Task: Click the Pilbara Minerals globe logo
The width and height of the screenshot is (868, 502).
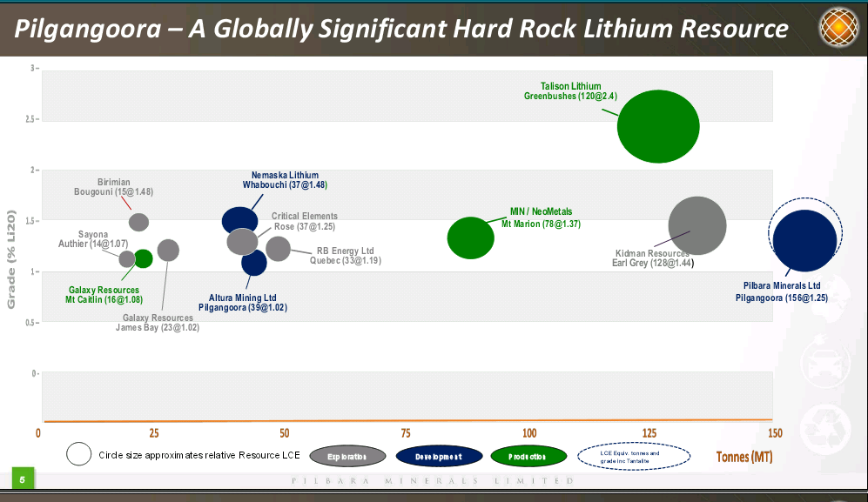Action: point(840,27)
